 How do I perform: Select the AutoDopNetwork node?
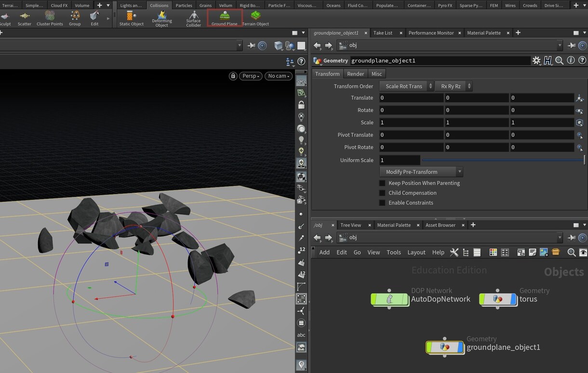pyautogui.click(x=390, y=299)
